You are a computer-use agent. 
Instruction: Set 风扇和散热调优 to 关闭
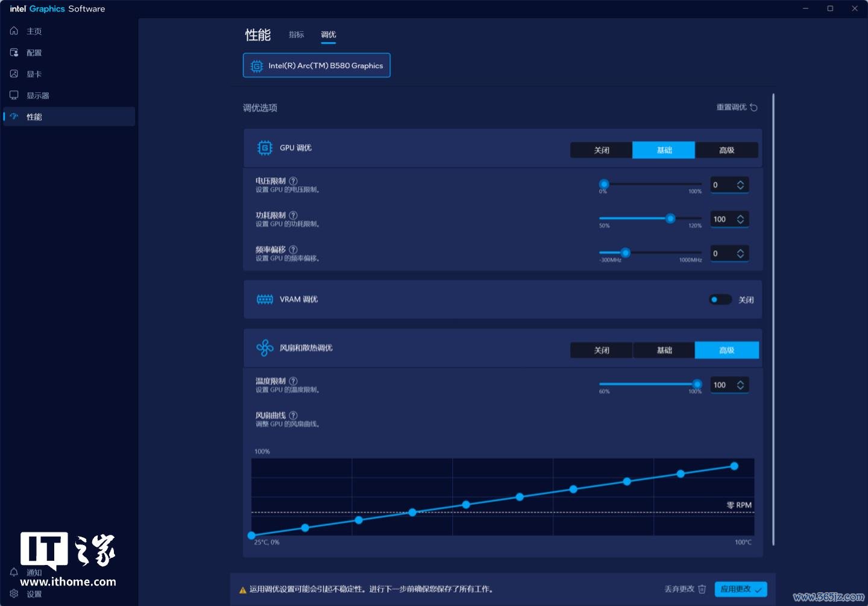tap(602, 350)
